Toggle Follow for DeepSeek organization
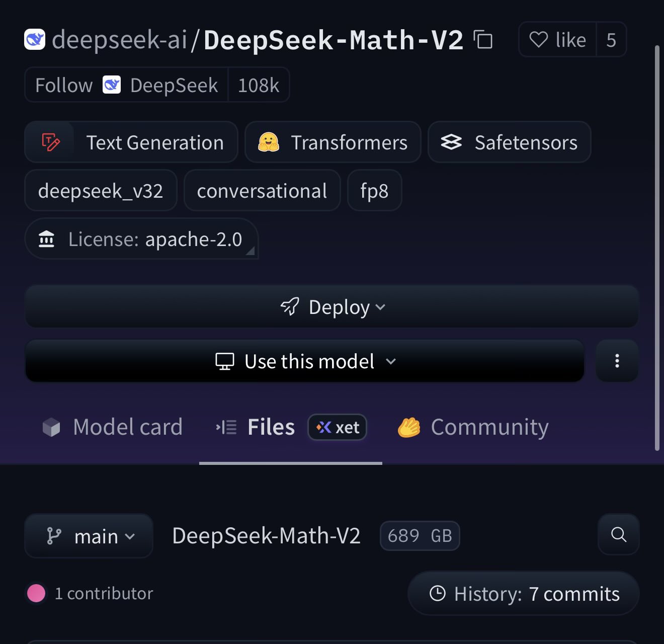The width and height of the screenshot is (664, 644). tap(62, 85)
